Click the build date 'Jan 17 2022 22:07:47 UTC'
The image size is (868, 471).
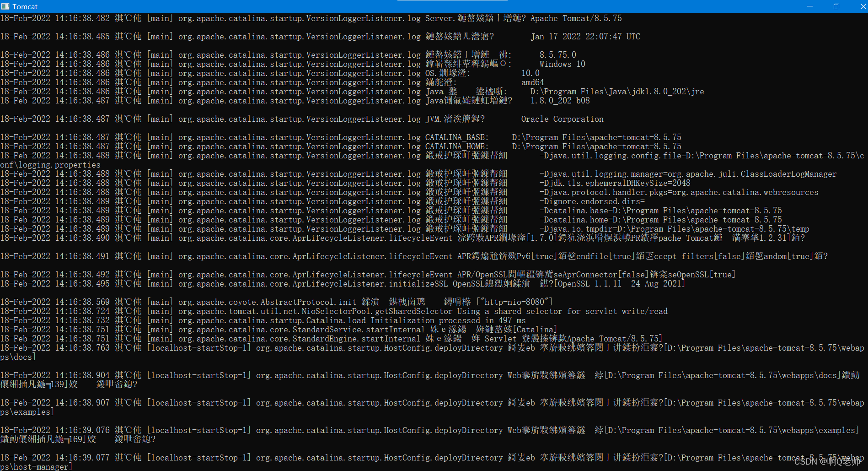585,37
